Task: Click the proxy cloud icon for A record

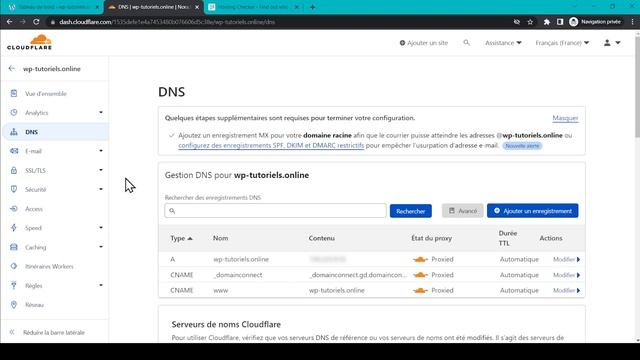Action: (420, 259)
